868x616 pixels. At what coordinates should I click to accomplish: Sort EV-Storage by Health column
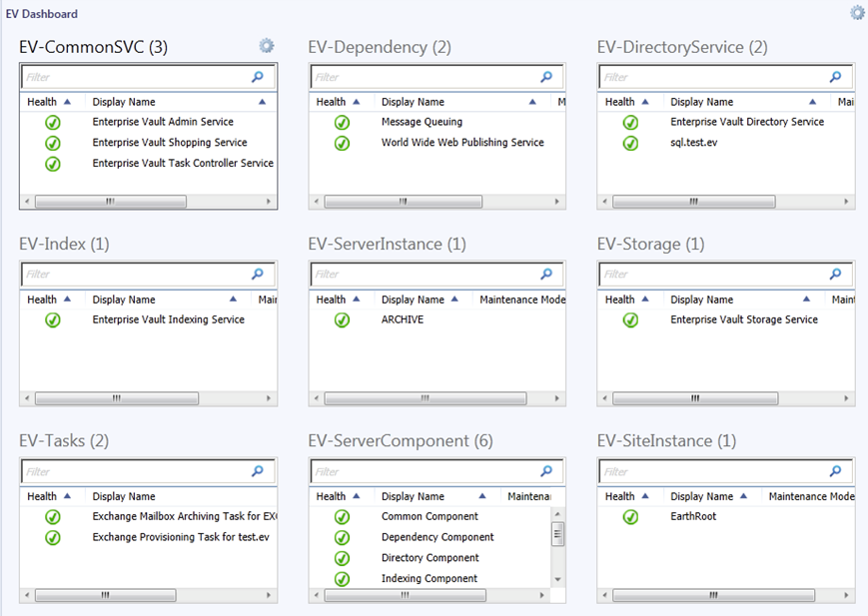(x=629, y=300)
